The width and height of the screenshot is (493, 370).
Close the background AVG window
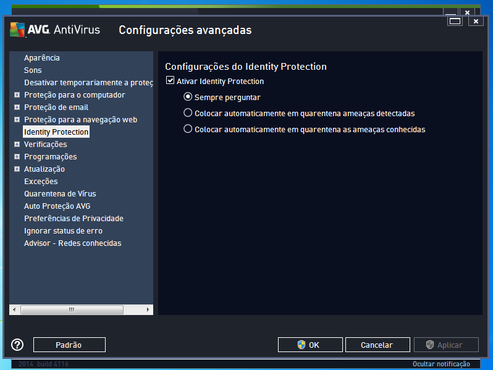[467, 12]
